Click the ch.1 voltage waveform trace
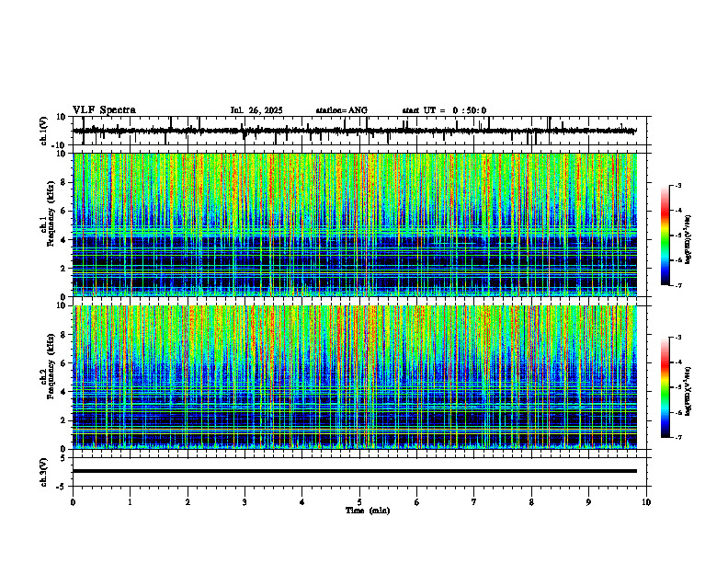The image size is (728, 563). [x=355, y=131]
